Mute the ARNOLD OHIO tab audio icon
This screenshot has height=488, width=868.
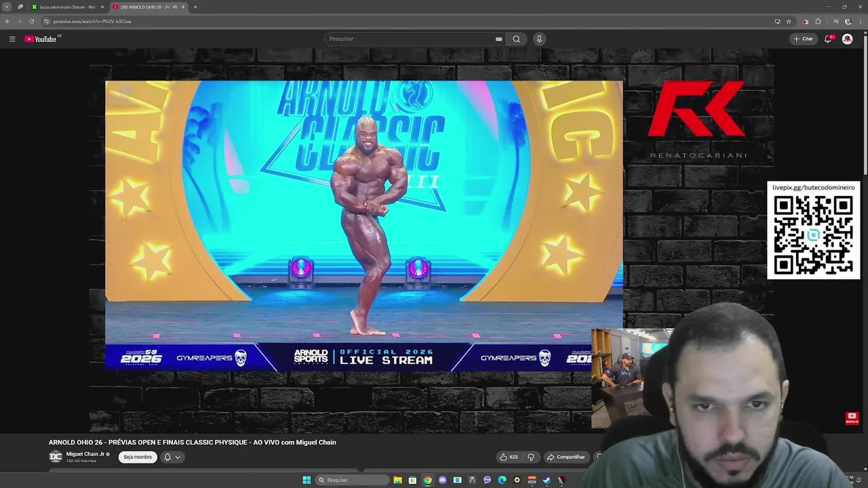click(175, 7)
